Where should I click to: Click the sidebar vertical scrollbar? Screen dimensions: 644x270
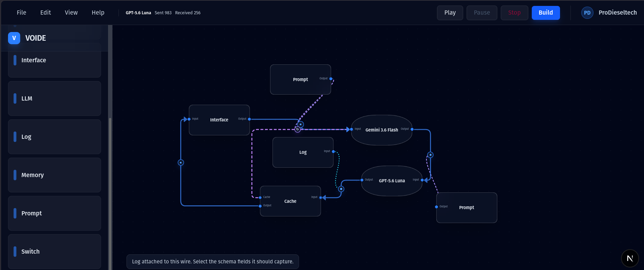point(110,193)
